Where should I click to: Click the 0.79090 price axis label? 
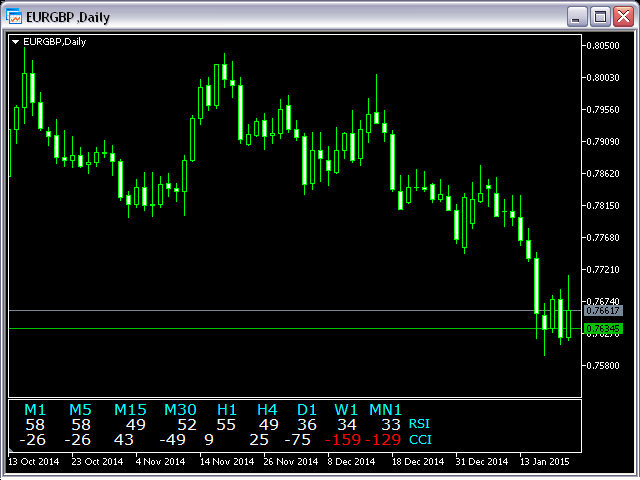coord(603,142)
